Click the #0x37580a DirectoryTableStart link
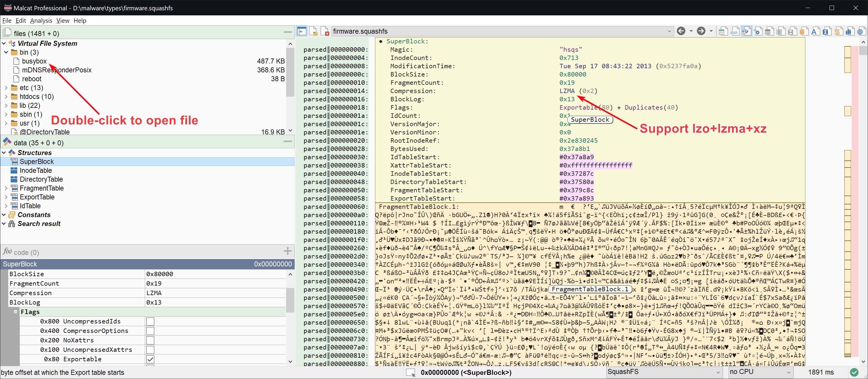 577,182
